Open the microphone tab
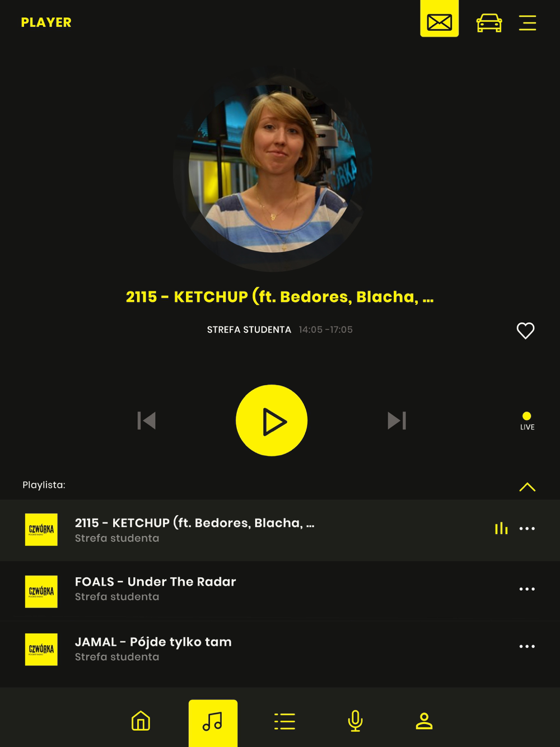Screen dimensions: 560x747 356,721
